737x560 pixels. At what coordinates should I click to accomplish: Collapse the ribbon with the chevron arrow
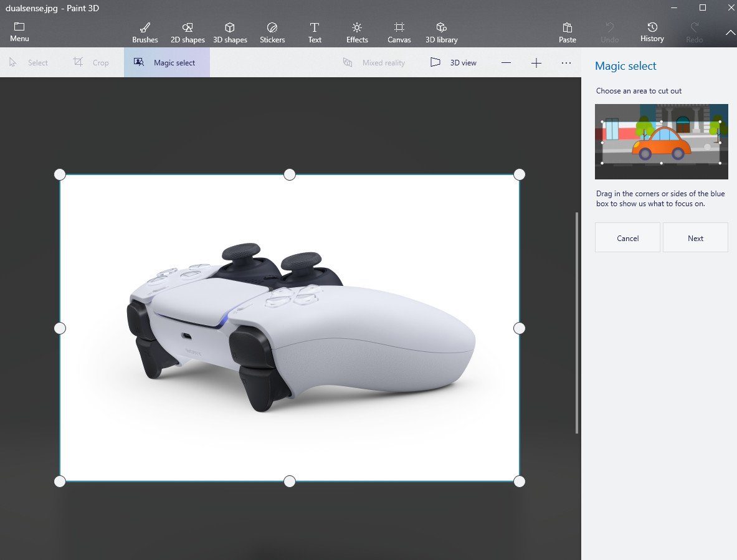730,32
